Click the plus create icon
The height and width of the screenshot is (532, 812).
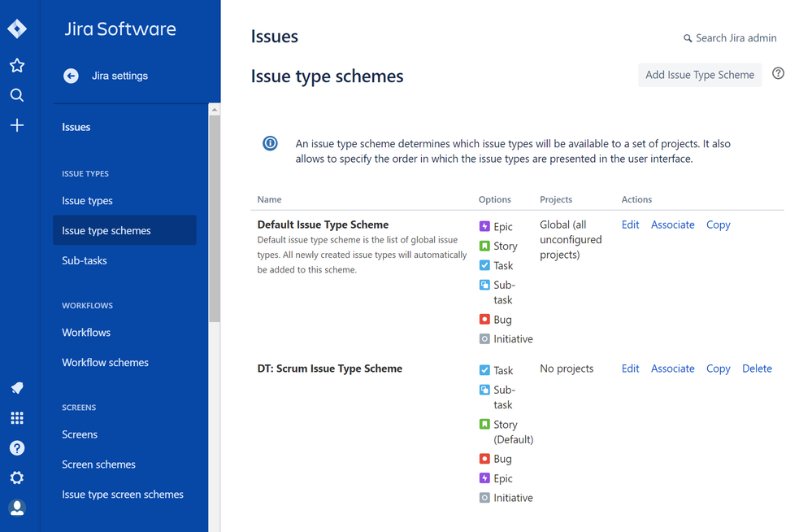(x=17, y=125)
